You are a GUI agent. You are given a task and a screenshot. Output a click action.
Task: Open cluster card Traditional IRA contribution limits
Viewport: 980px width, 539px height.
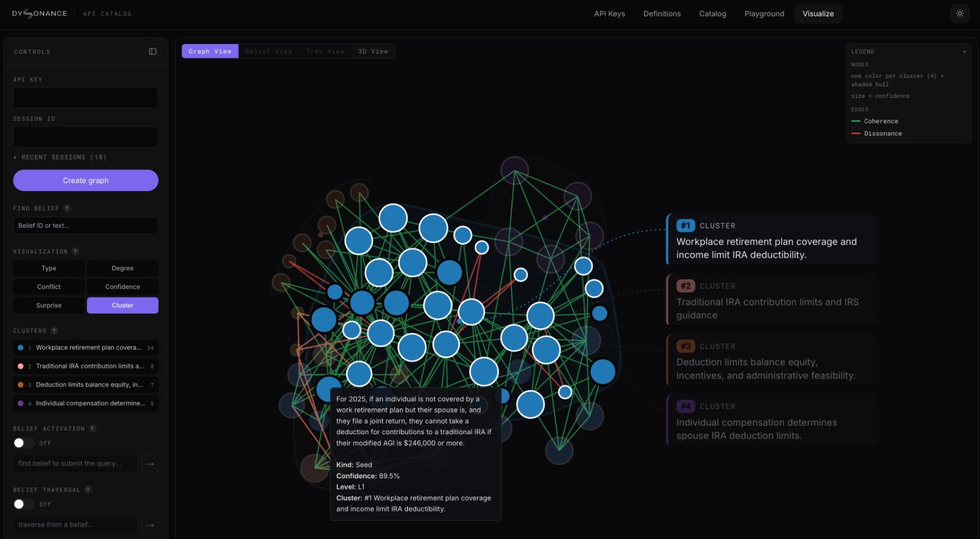(x=771, y=299)
